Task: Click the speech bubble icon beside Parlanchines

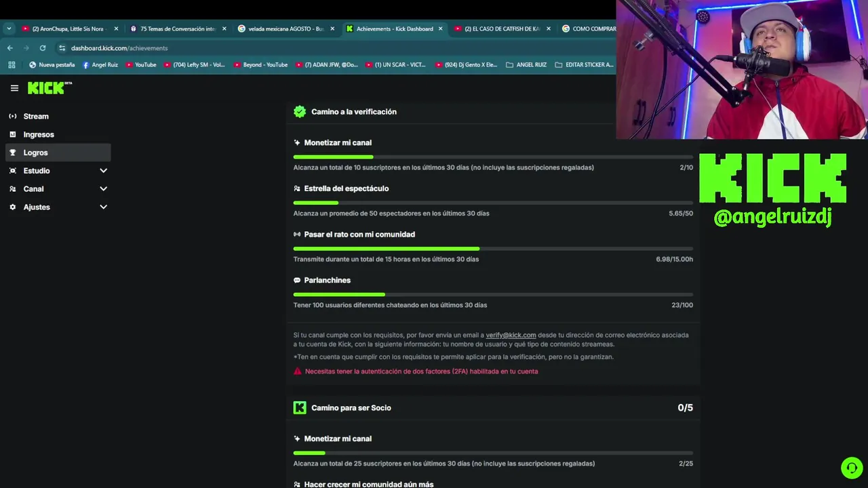Action: (297, 280)
